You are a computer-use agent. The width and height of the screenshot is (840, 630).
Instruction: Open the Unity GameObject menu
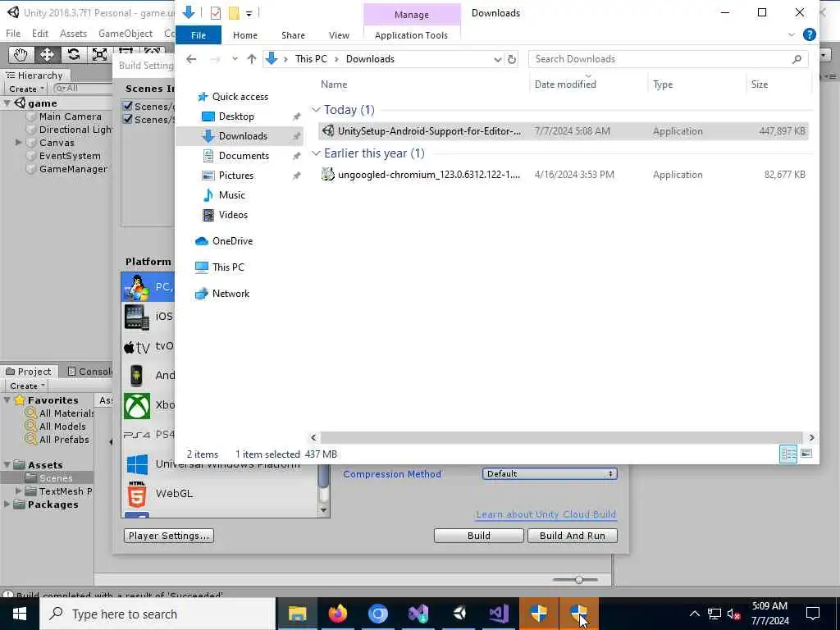tap(126, 33)
